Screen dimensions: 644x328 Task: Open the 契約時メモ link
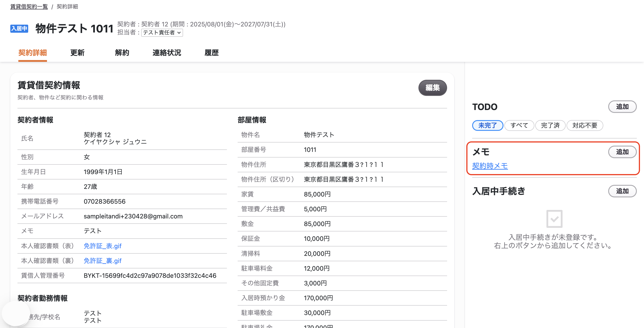[x=490, y=166]
